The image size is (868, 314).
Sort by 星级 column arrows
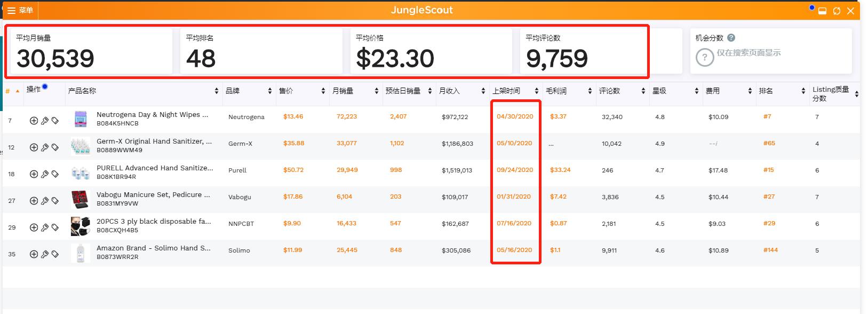[x=697, y=91]
